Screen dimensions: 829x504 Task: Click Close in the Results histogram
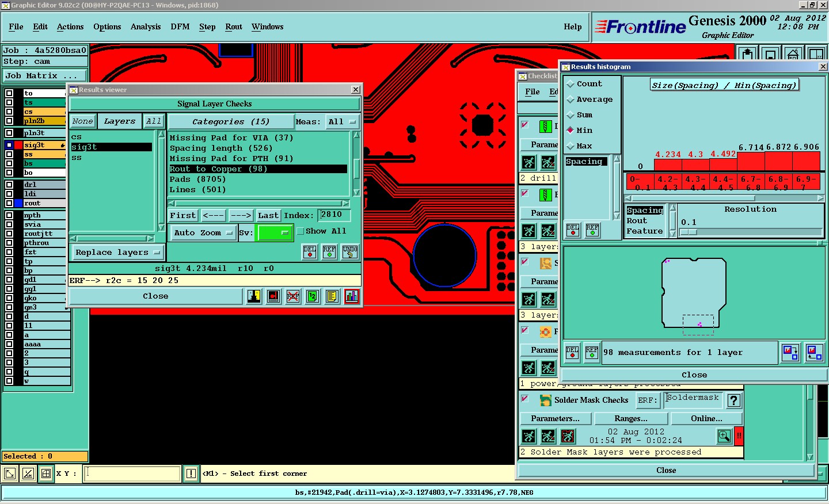694,375
